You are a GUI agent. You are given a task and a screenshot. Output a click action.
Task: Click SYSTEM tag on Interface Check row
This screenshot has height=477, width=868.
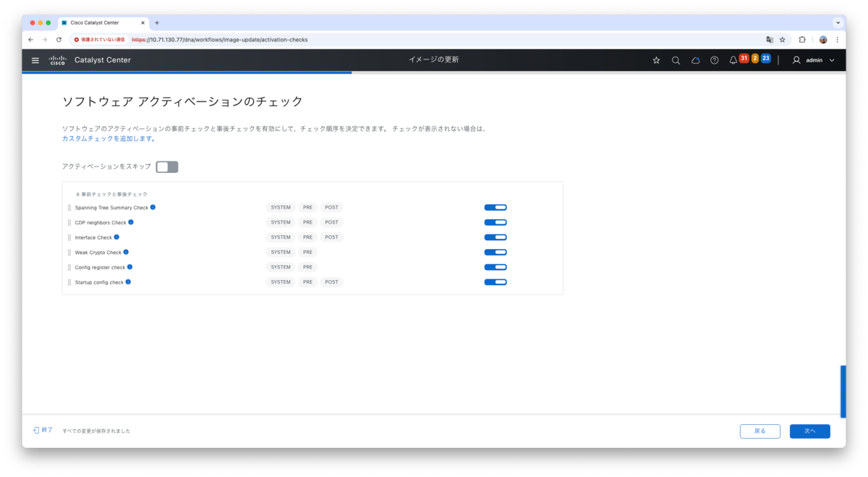point(281,237)
